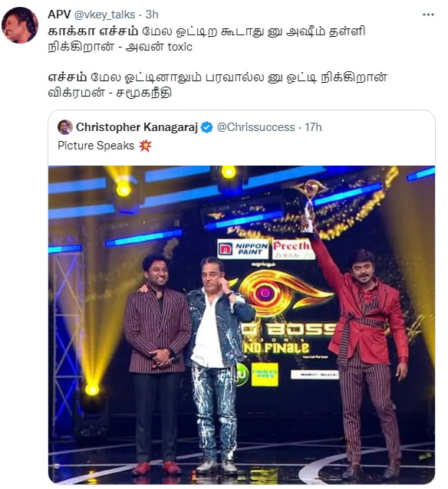This screenshot has width=448, height=489.
Task: Click the Preethi sponsor logo in photo
Action: tap(292, 249)
